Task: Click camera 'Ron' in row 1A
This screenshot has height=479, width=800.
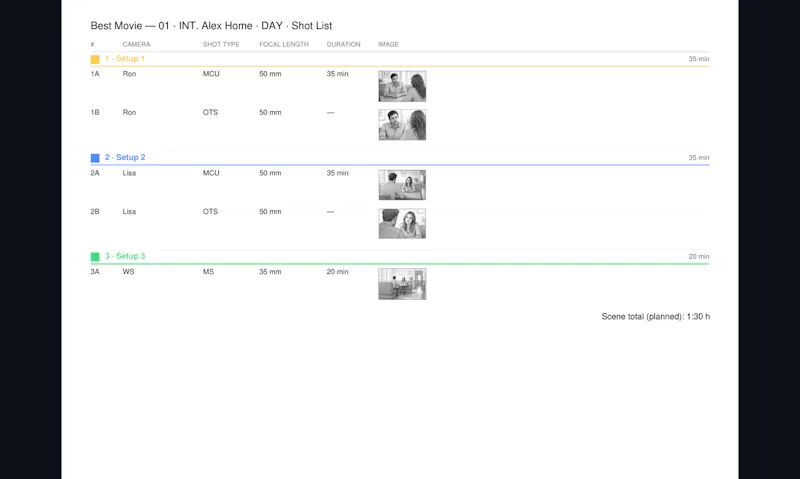Action: (129, 74)
